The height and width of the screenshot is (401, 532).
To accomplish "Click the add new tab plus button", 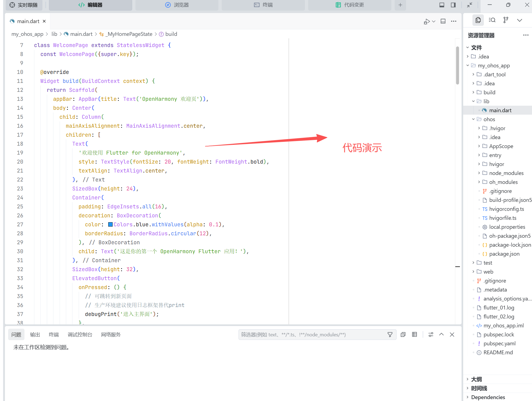I will point(400,5).
